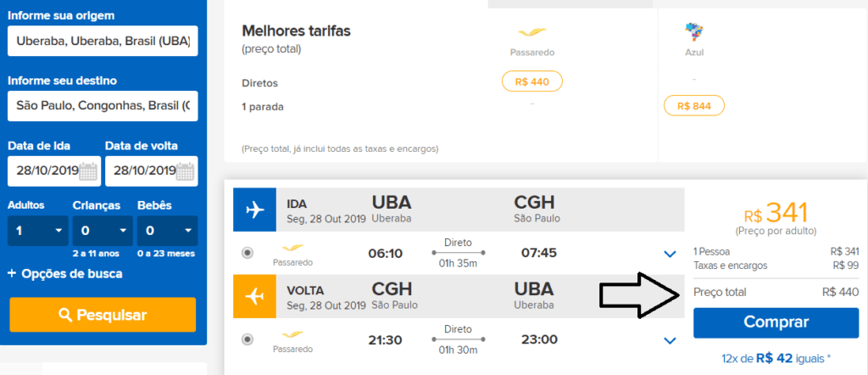
Task: Click the origin field showing Uberaba
Action: [x=103, y=41]
